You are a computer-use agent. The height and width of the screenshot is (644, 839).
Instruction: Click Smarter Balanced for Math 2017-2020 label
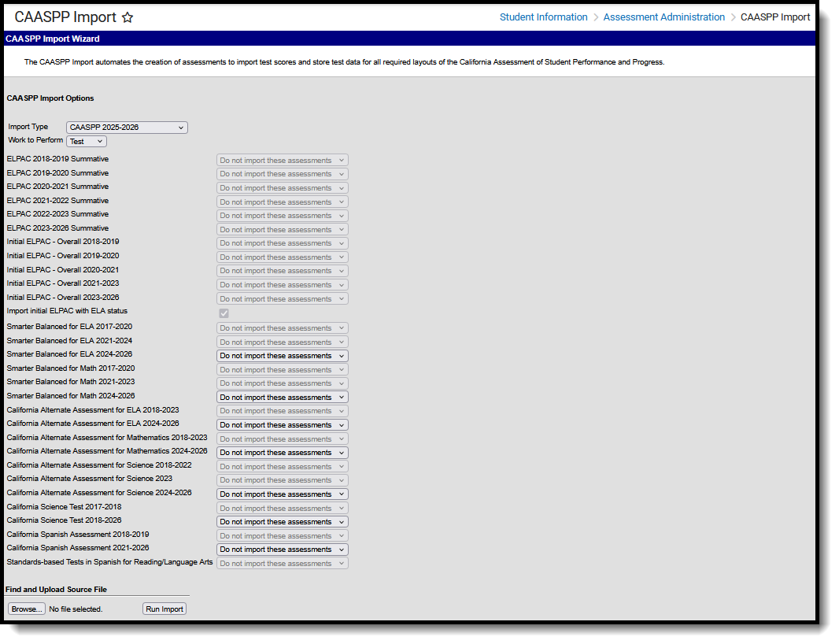pos(71,368)
